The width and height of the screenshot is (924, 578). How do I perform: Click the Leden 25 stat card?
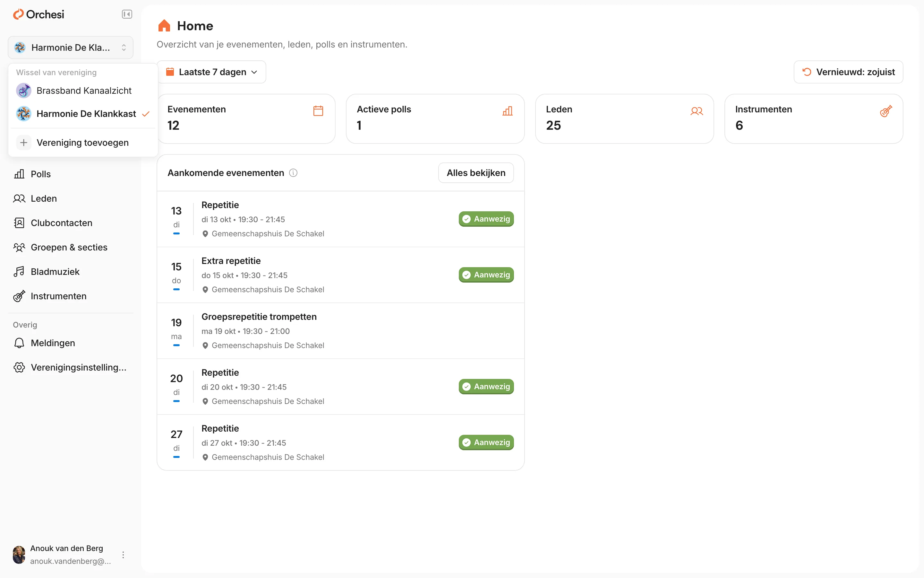[624, 119]
